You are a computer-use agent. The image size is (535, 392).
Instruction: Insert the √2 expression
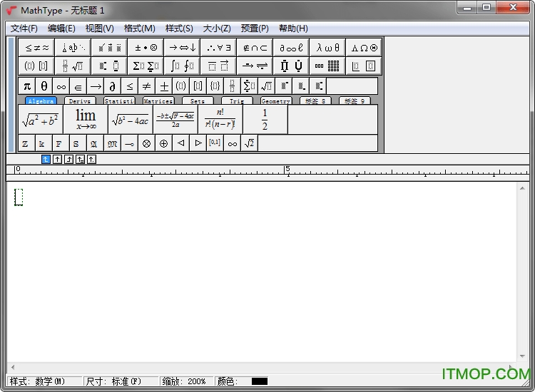point(250,143)
